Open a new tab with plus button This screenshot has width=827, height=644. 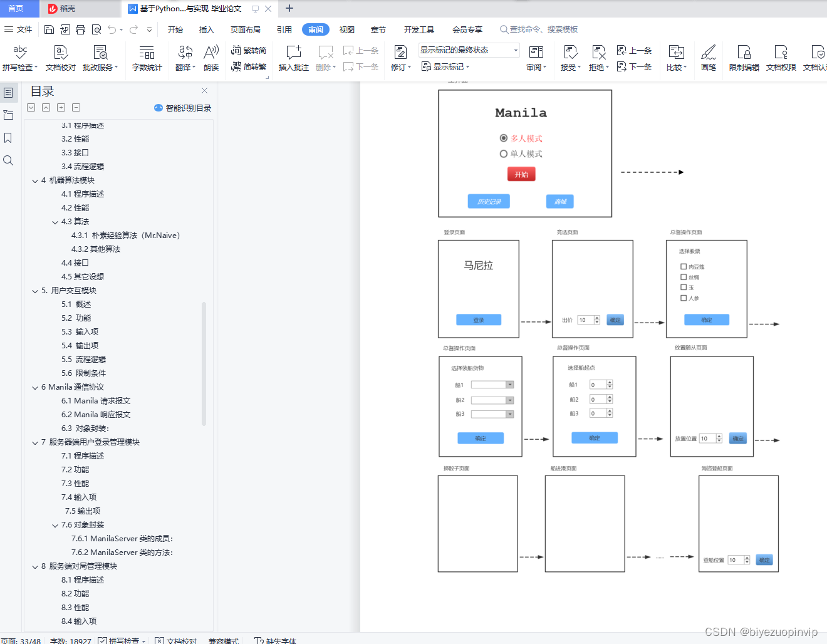(x=289, y=8)
